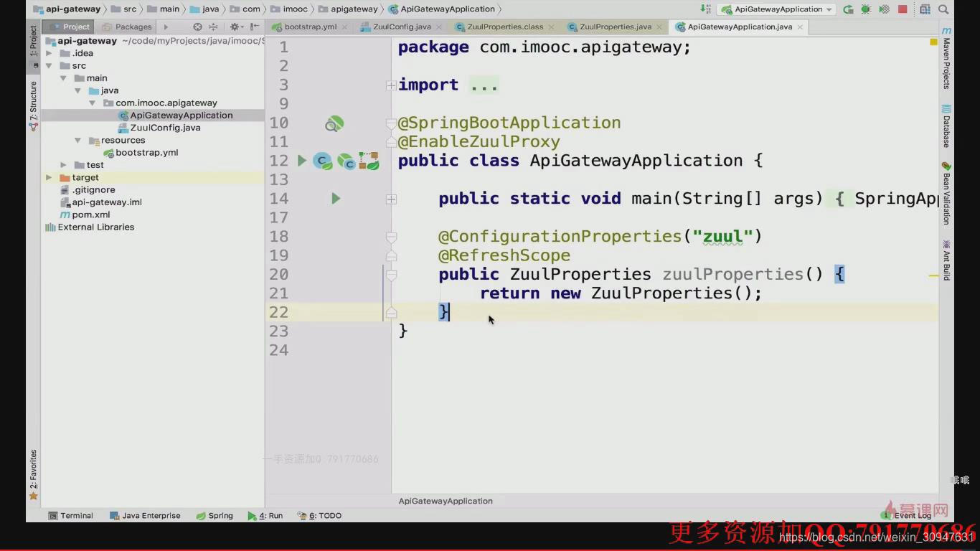
Task: Click the Spring bean gutter icon at line 10
Action: 334,123
